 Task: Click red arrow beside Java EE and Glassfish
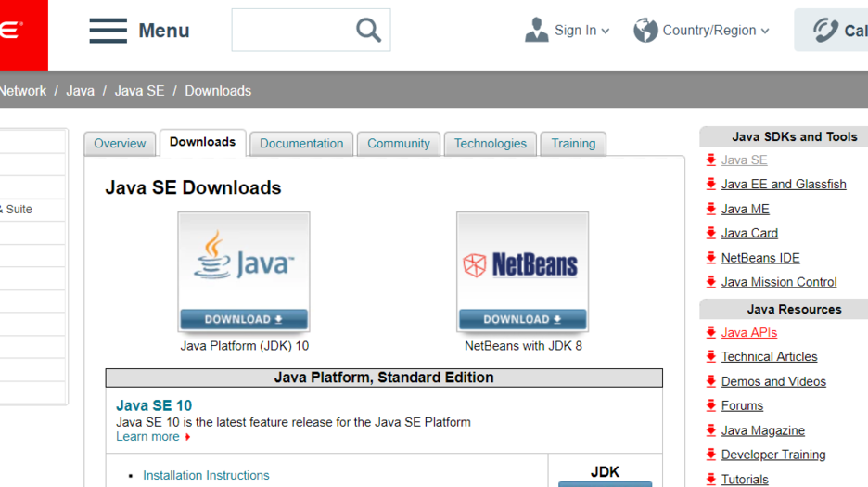tap(711, 184)
